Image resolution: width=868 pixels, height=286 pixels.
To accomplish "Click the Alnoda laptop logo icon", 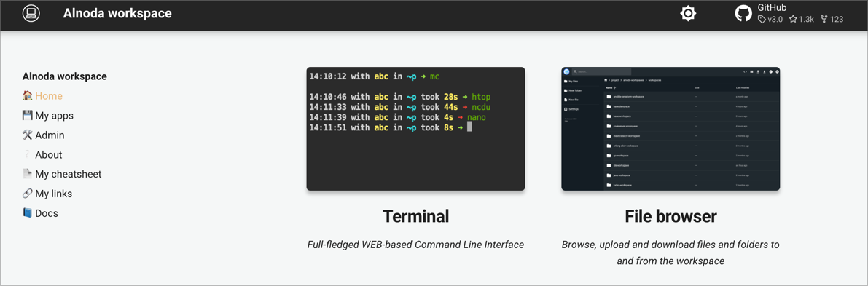I will [31, 13].
